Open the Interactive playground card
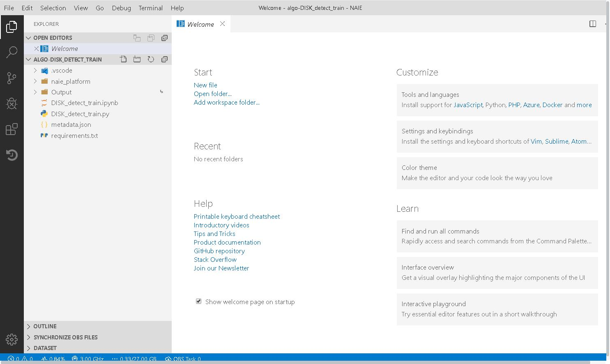Viewport: 610px width, 364px height. pyautogui.click(x=497, y=309)
